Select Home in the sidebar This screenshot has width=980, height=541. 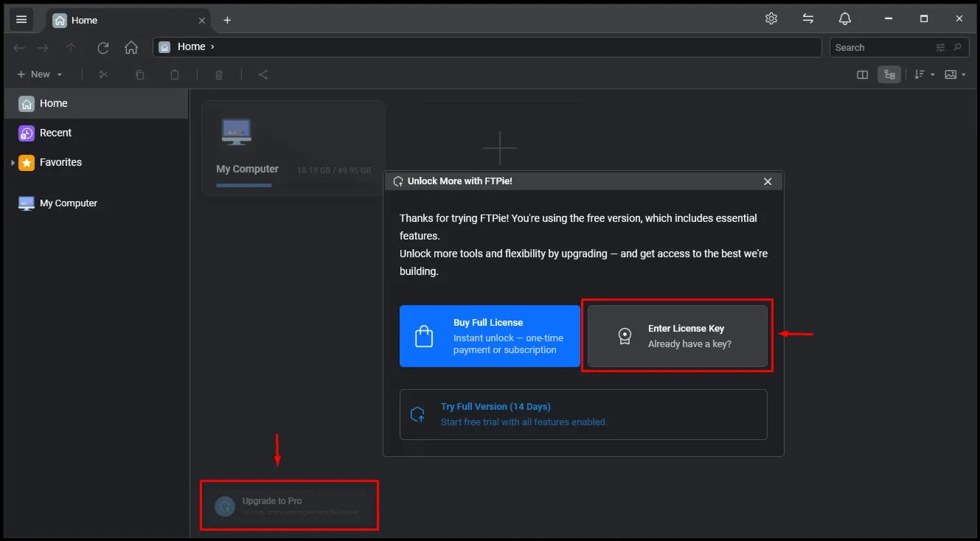[x=97, y=103]
